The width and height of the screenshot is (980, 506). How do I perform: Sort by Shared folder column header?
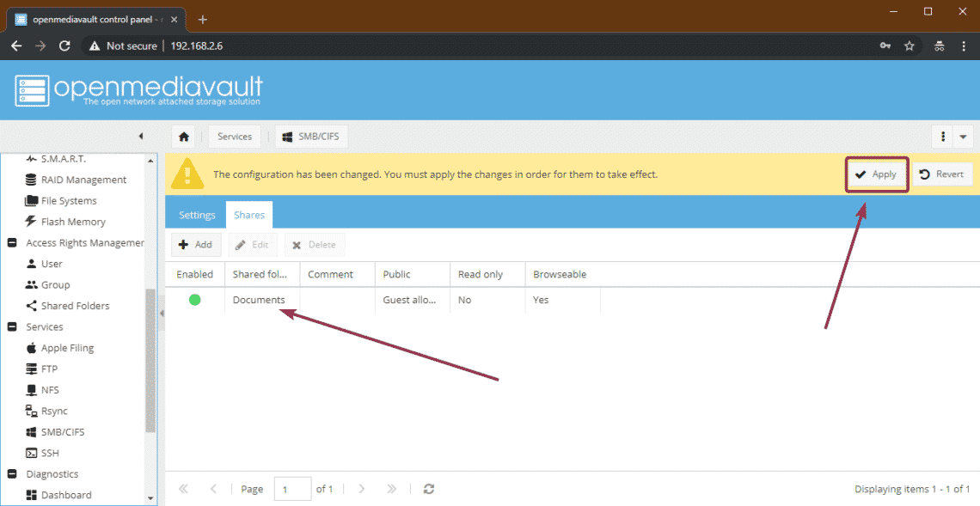tap(262, 274)
